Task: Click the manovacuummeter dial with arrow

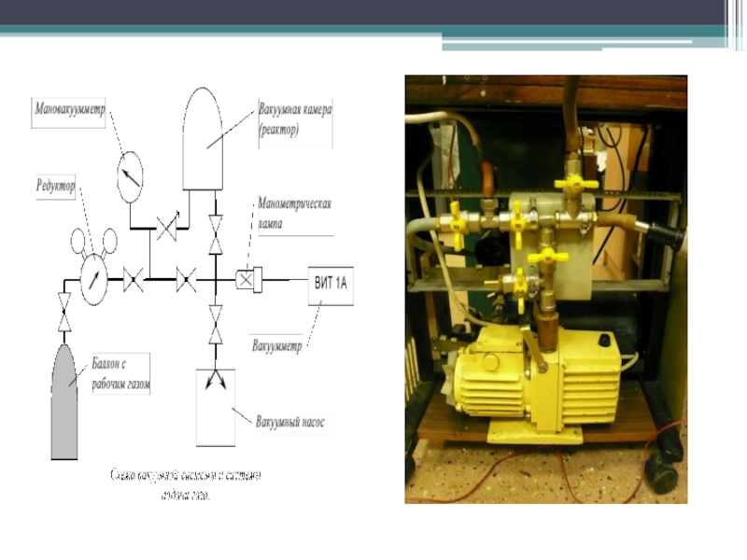Action: (x=130, y=176)
